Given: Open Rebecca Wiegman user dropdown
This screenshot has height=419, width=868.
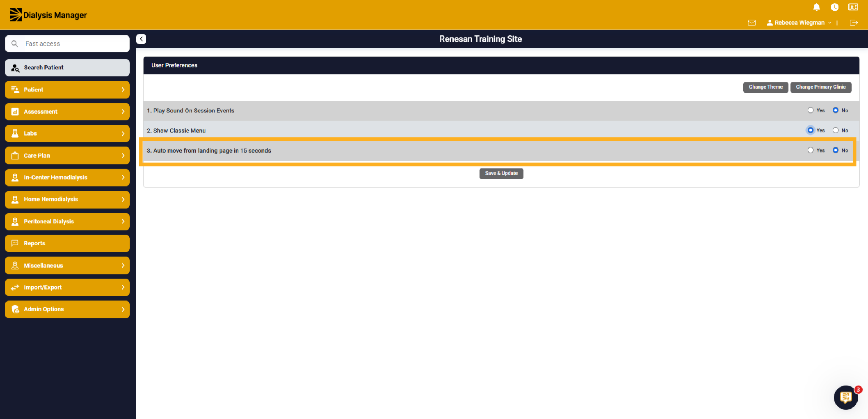Looking at the screenshot, I should [799, 23].
